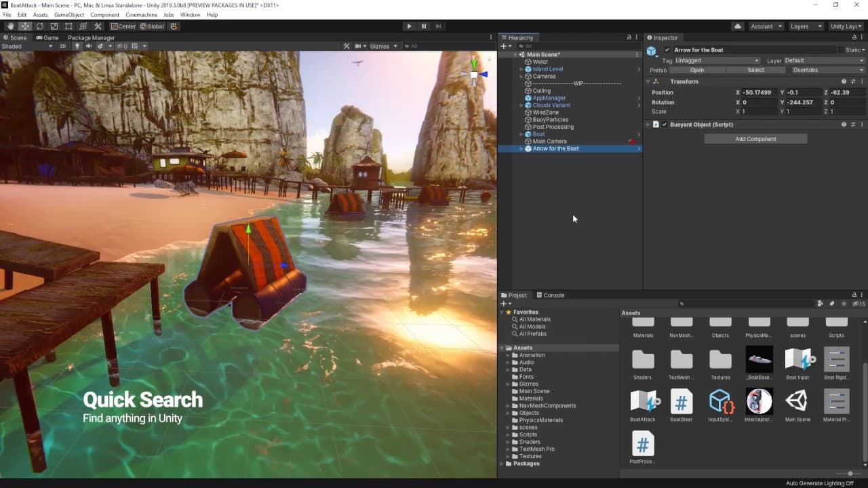Image resolution: width=868 pixels, height=488 pixels.
Task: Click the Play button
Action: coord(409,26)
